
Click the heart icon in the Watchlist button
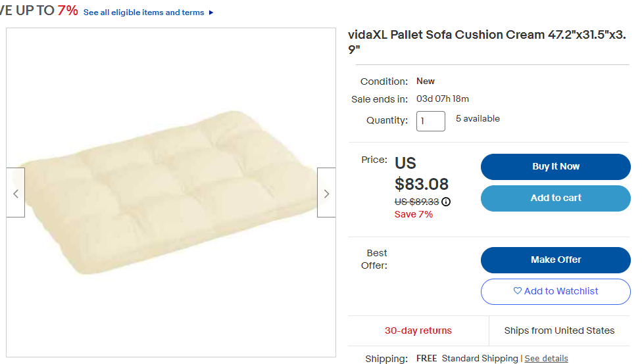518,291
